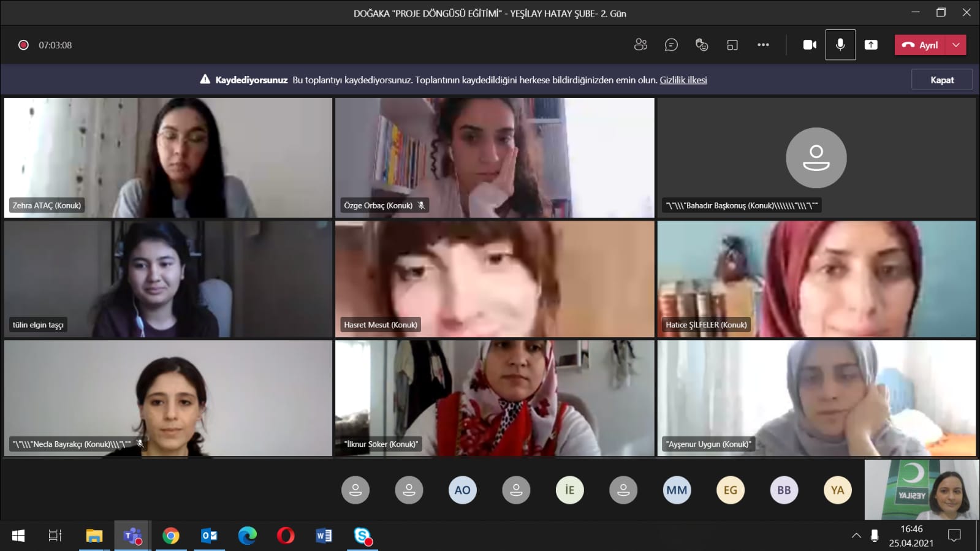Open Opera browser from taskbar
The height and width of the screenshot is (551, 980).
pyautogui.click(x=286, y=536)
